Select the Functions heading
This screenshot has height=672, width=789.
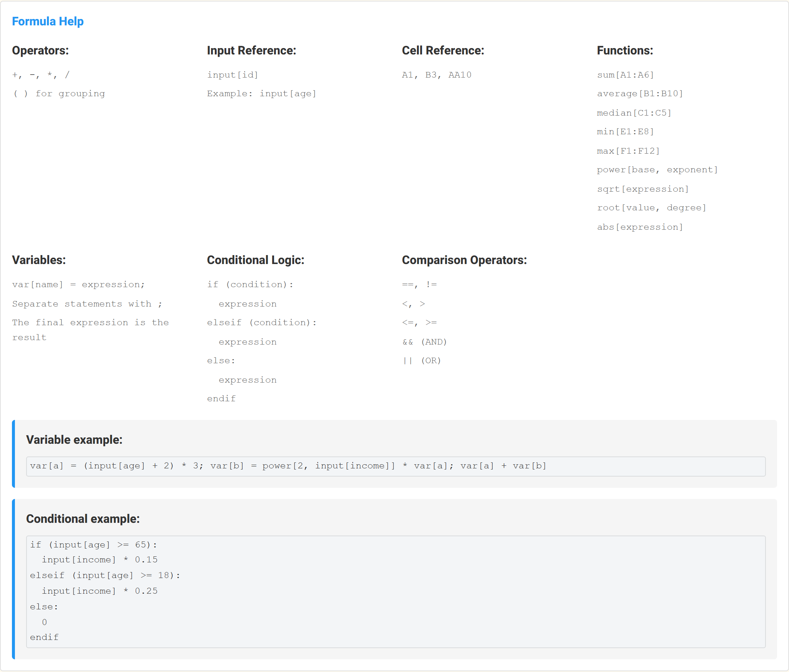click(x=625, y=51)
